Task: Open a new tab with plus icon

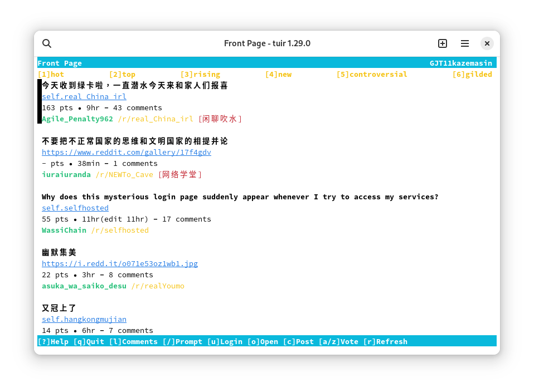Action: pos(443,43)
